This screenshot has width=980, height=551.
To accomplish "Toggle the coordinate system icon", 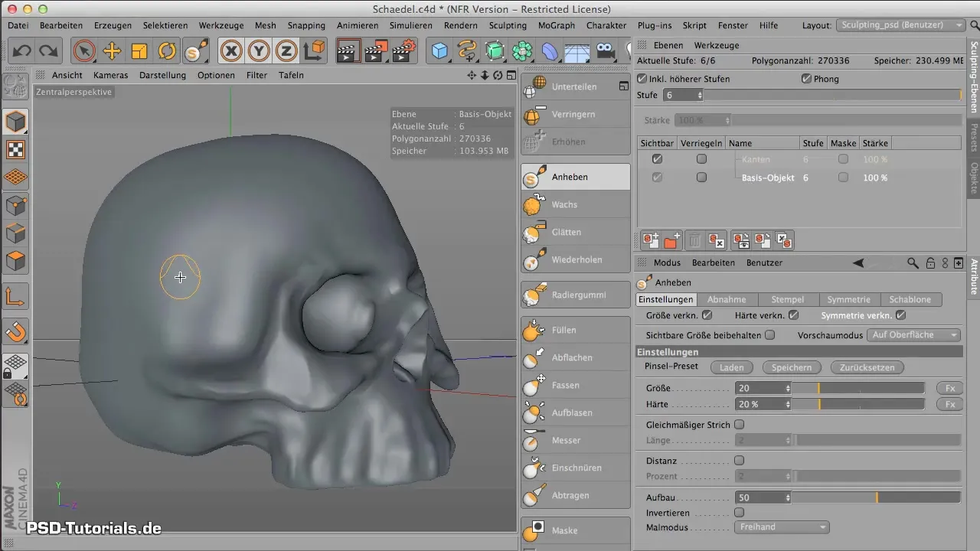I will pyautogui.click(x=315, y=51).
